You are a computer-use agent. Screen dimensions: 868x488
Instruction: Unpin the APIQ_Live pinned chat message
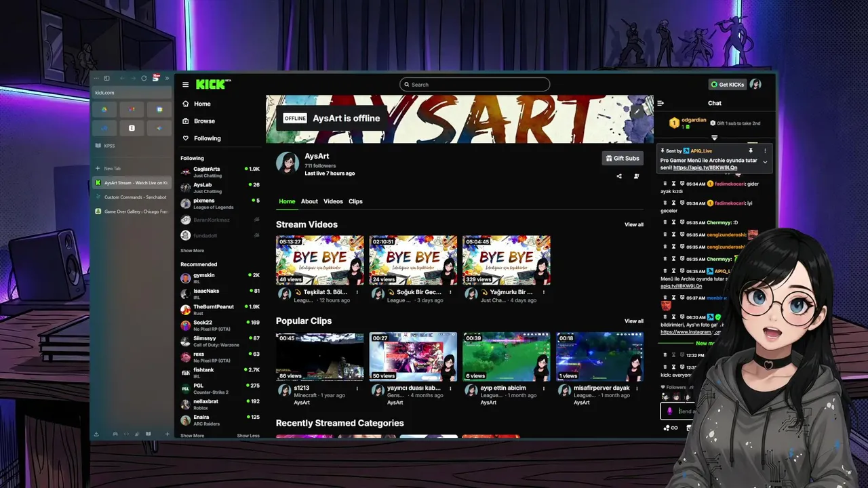pos(751,150)
